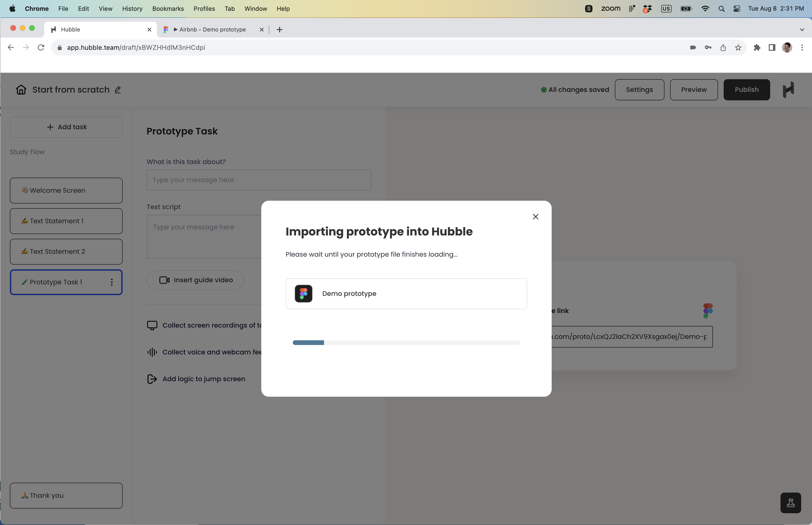Select the Welcome Screen step
The image size is (812, 525).
click(66, 191)
